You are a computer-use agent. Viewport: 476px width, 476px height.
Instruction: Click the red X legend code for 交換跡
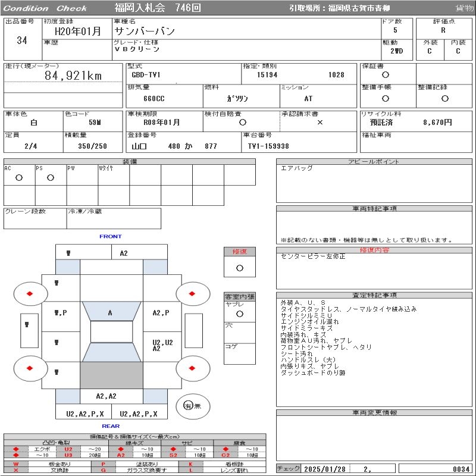pos(16,470)
